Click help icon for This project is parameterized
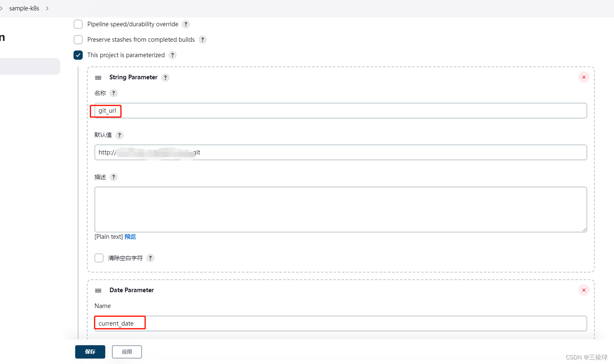 172,55
